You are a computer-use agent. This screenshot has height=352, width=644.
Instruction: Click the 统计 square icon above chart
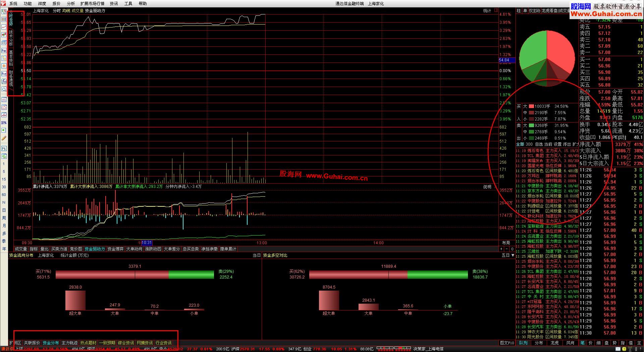(496, 11)
